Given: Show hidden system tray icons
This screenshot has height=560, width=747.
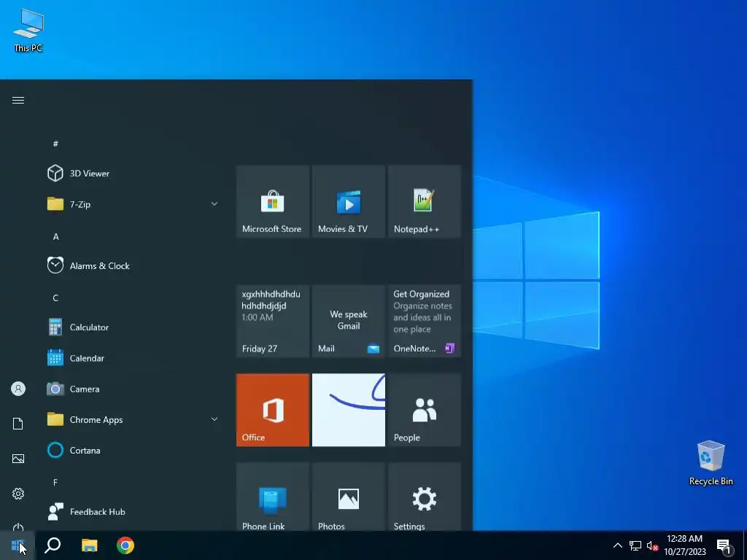Looking at the screenshot, I should 617,545.
